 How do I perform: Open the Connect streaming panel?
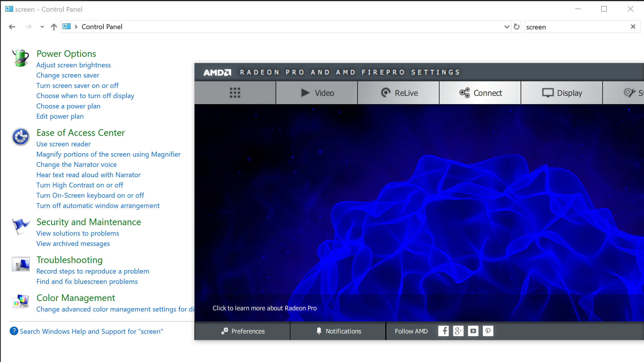coord(480,93)
